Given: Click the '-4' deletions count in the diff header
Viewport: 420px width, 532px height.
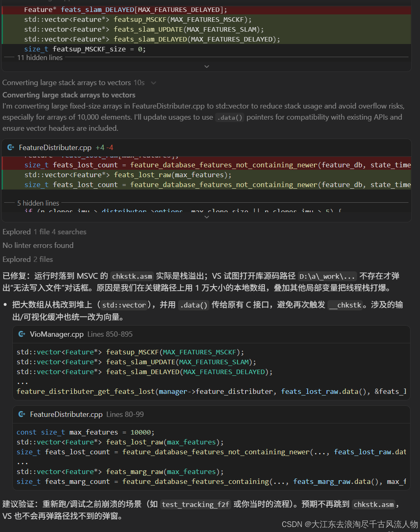Looking at the screenshot, I should click(110, 148).
